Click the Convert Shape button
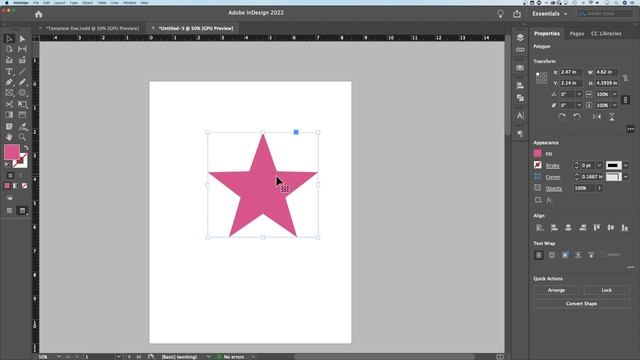Image resolution: width=640 pixels, height=360 pixels. click(x=582, y=304)
